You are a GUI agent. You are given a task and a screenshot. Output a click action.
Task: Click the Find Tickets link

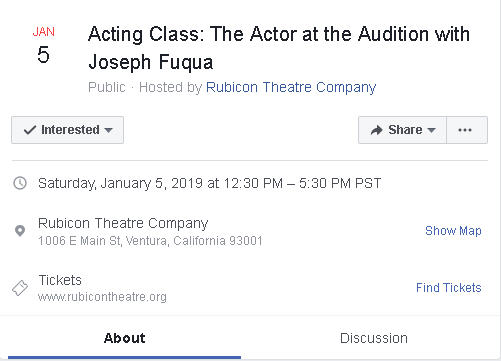tap(449, 288)
